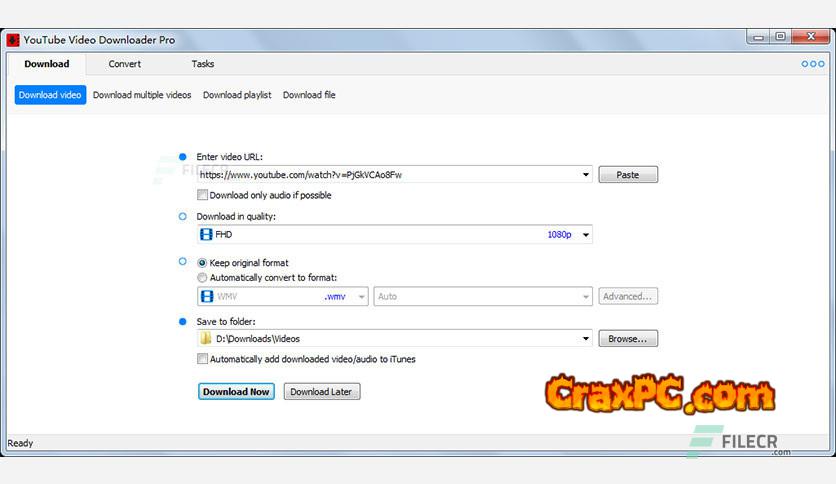Click the red app icon in title bar
The height and width of the screenshot is (484, 836).
click(x=13, y=40)
